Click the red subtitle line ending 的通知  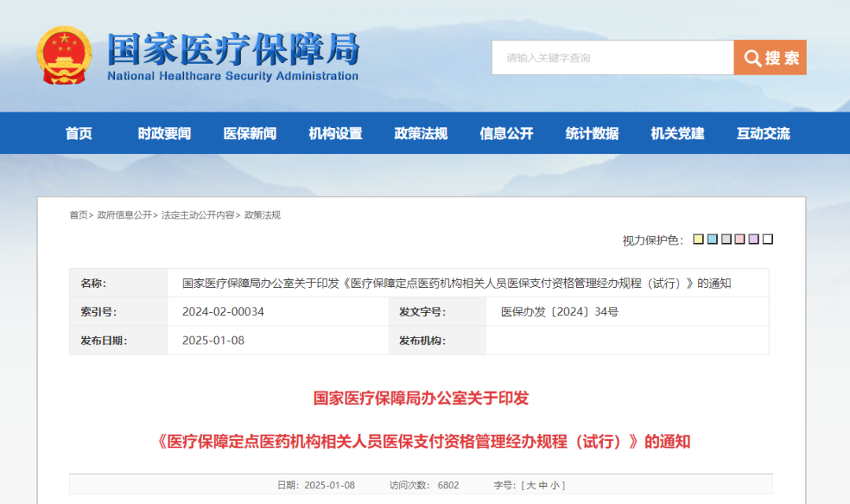pyautogui.click(x=423, y=442)
